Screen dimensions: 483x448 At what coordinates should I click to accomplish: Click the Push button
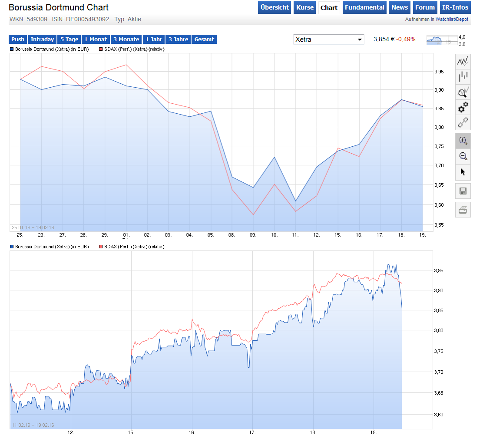(18, 40)
